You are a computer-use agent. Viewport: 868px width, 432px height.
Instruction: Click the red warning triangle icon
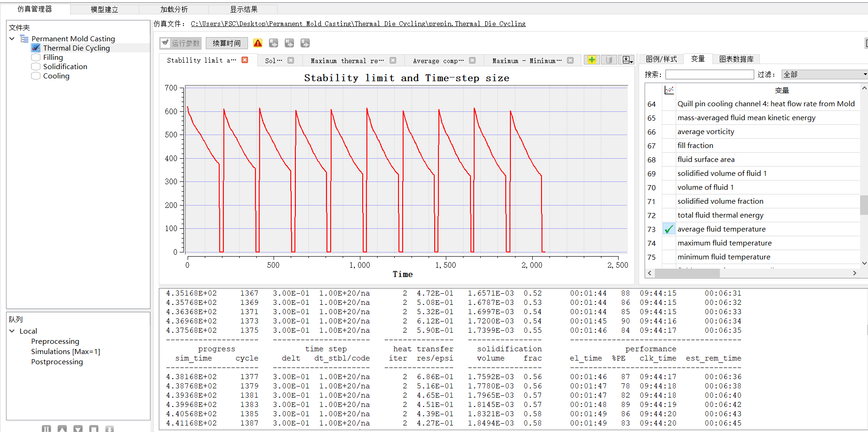tap(258, 43)
